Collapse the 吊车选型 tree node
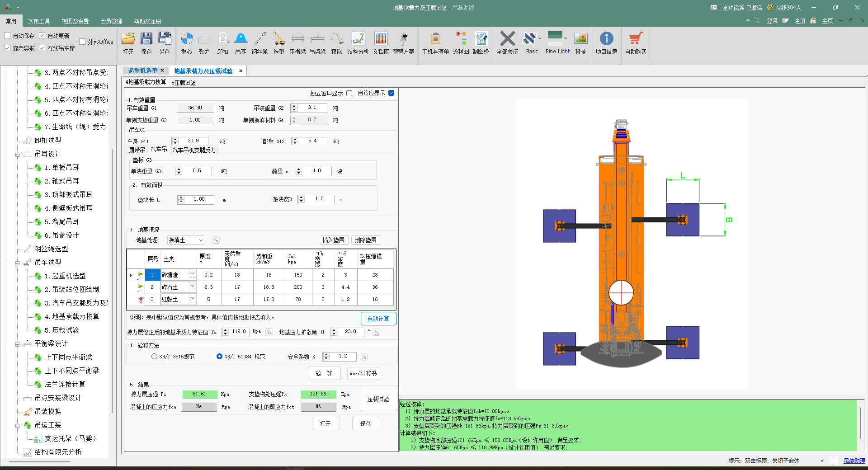This screenshot has width=868, height=470. pos(17,263)
